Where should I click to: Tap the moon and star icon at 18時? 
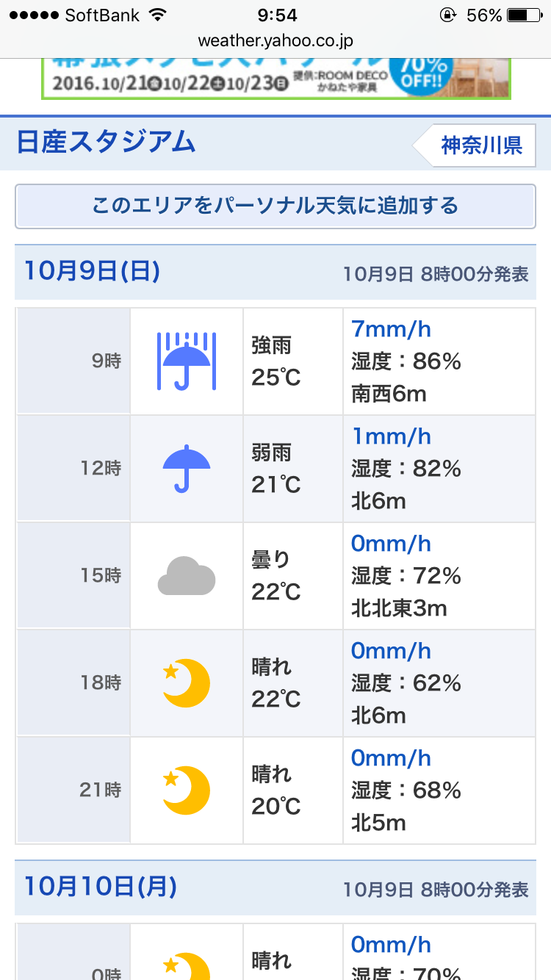[186, 682]
